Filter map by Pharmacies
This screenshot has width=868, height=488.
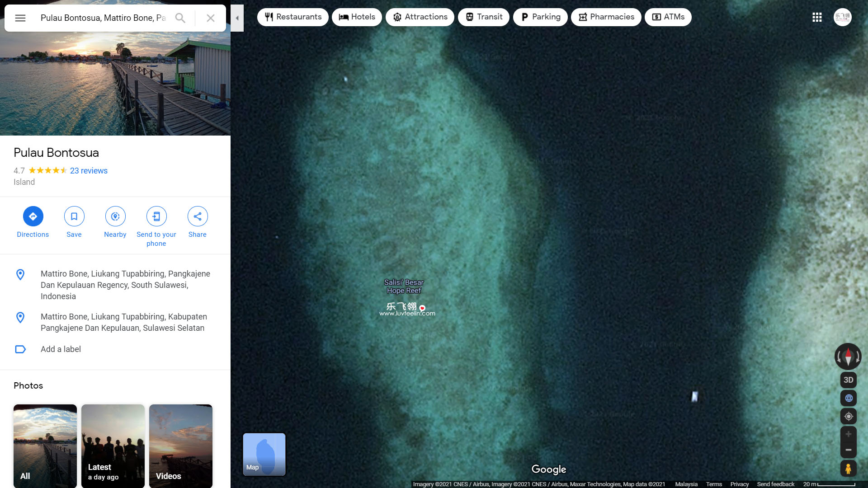point(606,17)
